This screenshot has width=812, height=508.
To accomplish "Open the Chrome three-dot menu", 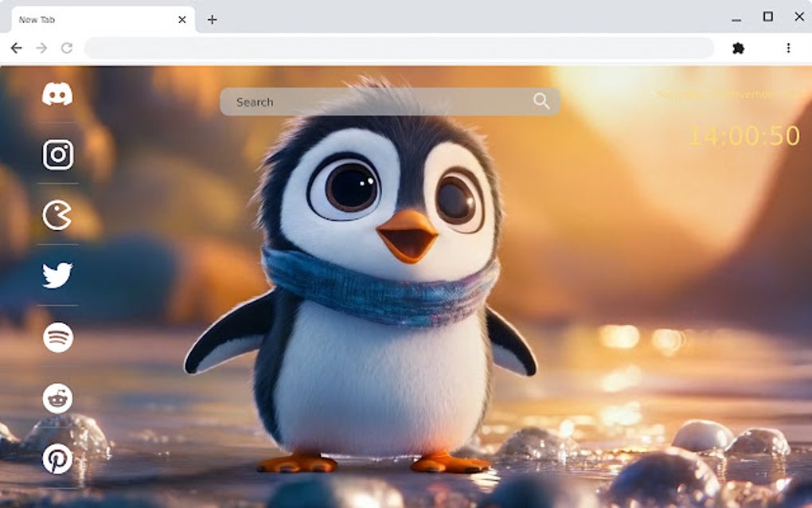I will (x=789, y=48).
